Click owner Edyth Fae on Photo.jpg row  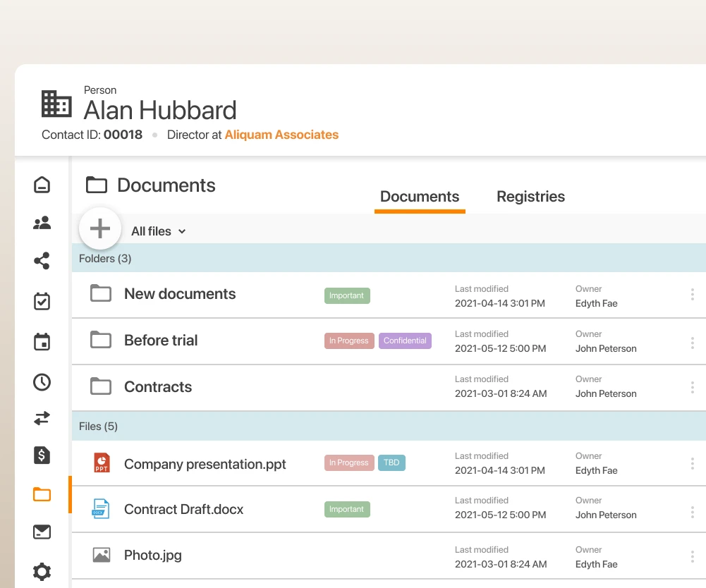596,564
